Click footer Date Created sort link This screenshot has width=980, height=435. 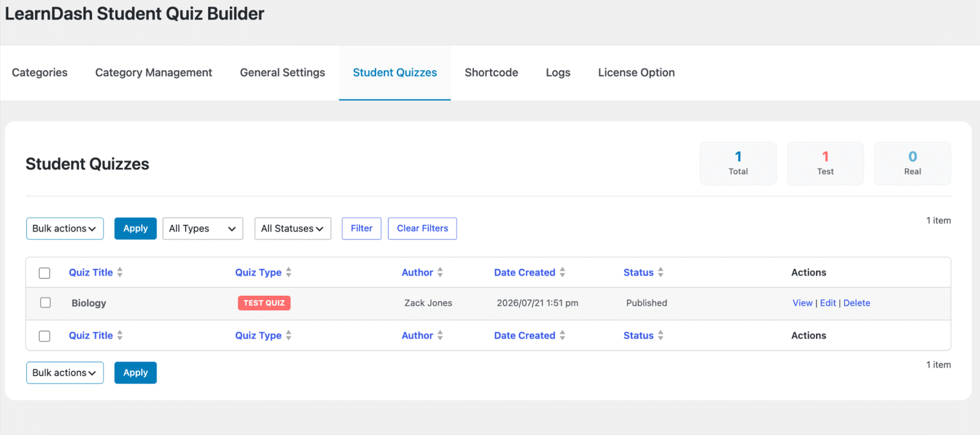pos(525,336)
